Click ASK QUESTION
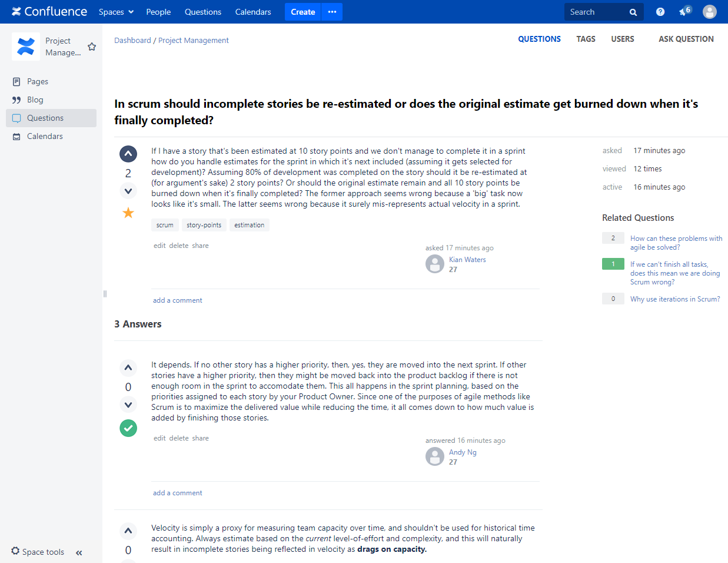The width and height of the screenshot is (728, 563). [686, 39]
